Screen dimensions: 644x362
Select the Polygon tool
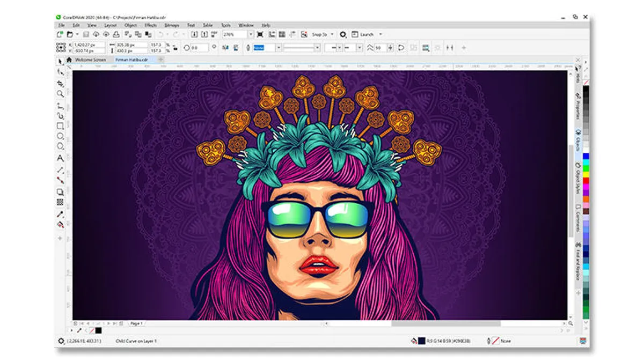click(x=60, y=146)
